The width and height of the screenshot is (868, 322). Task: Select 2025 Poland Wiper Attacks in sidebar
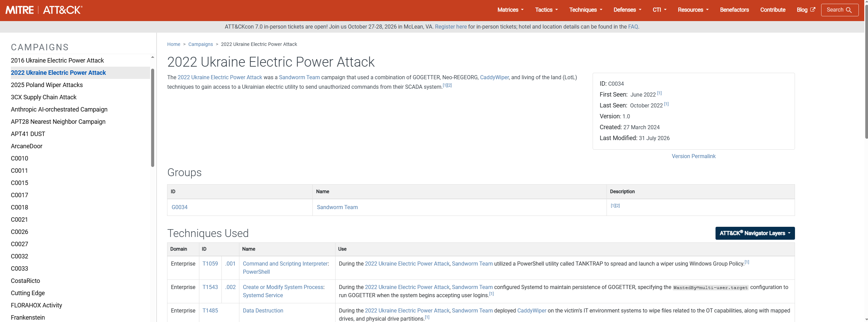[47, 85]
